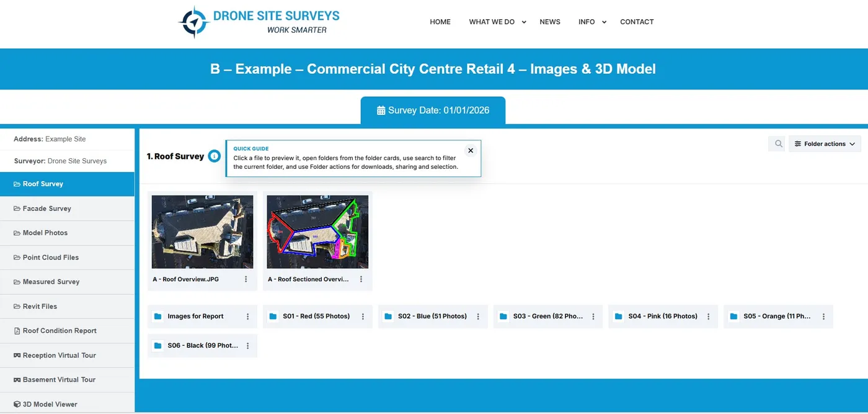Open the Images for Report folder card
868x414 pixels.
point(202,317)
